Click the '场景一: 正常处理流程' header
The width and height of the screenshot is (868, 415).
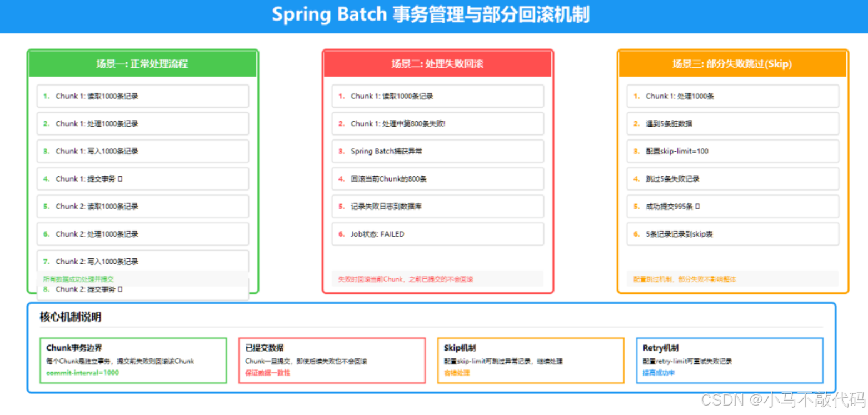(x=142, y=64)
